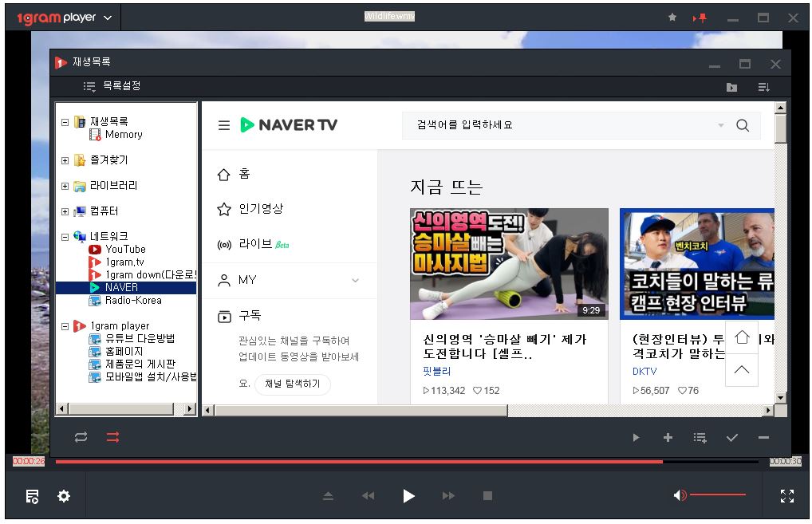Click the NAVER TV hamburger menu icon

223,125
